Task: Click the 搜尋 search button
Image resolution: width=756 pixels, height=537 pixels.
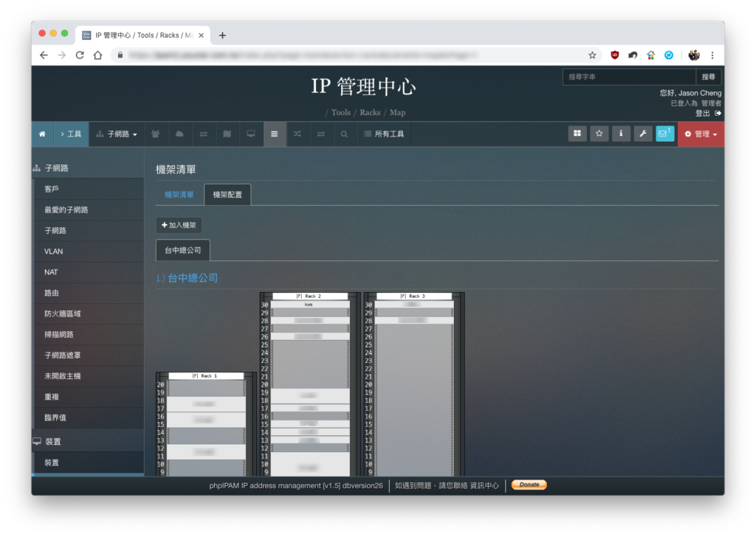Action: click(708, 77)
